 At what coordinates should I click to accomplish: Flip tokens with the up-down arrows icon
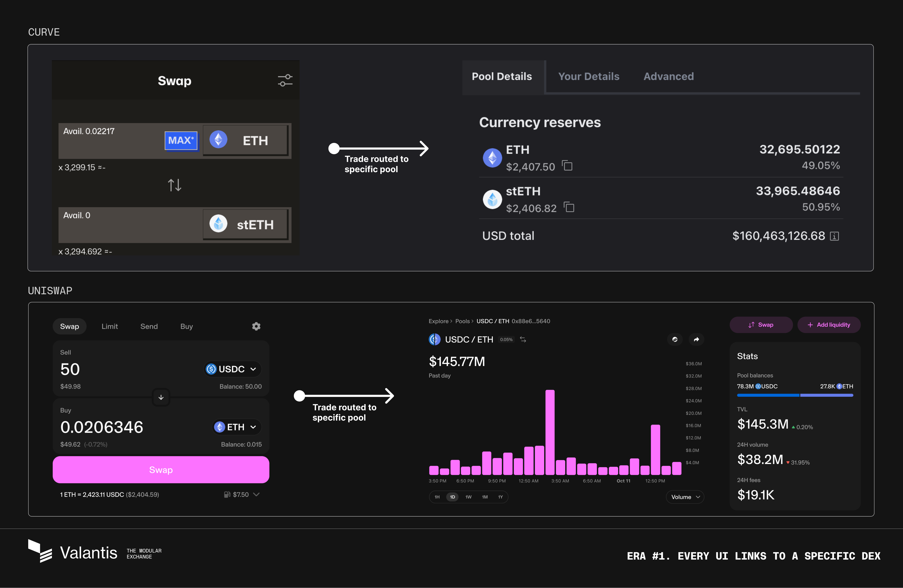(x=175, y=185)
